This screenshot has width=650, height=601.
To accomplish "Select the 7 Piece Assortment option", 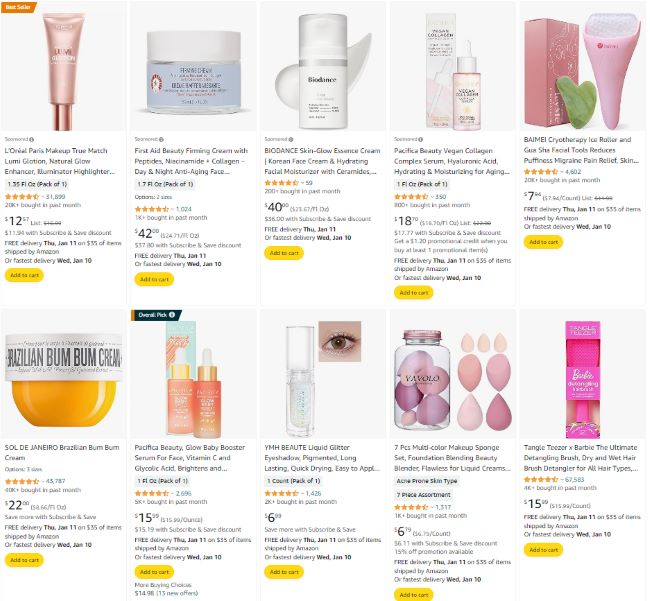I will 423,495.
